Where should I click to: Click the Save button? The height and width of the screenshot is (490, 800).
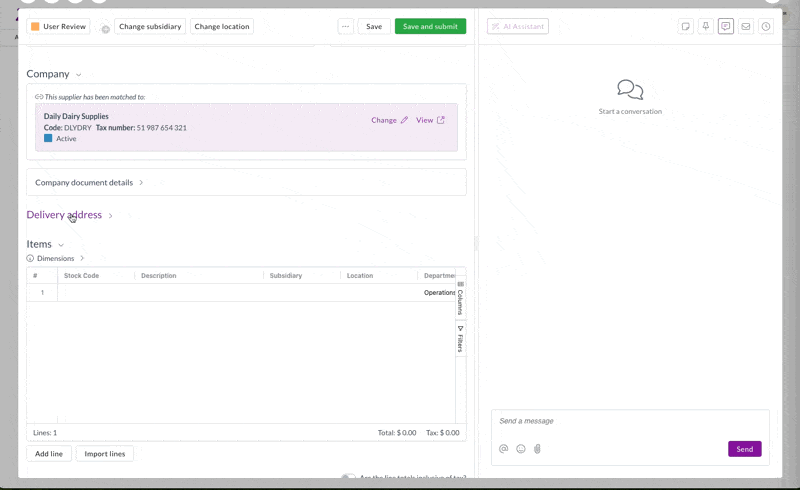[374, 27]
